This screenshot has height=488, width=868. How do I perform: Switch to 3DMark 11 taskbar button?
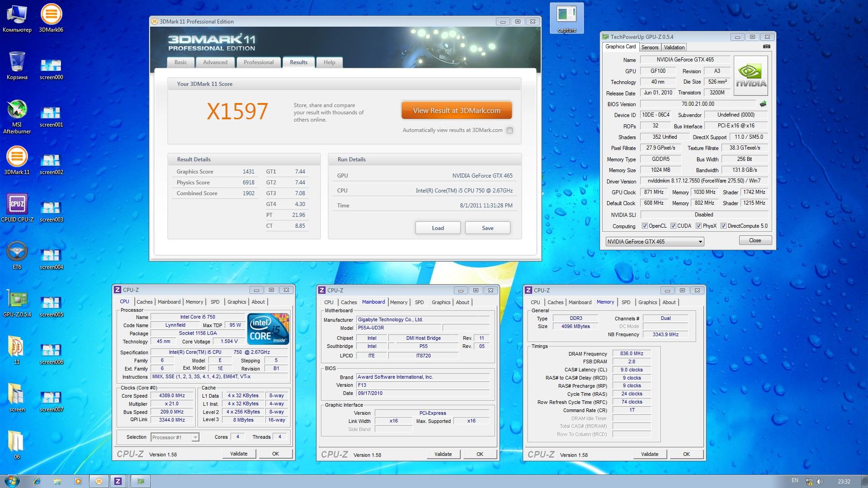click(x=99, y=481)
